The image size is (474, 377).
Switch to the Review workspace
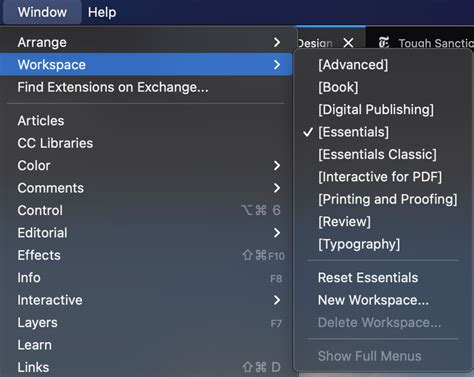point(383,222)
